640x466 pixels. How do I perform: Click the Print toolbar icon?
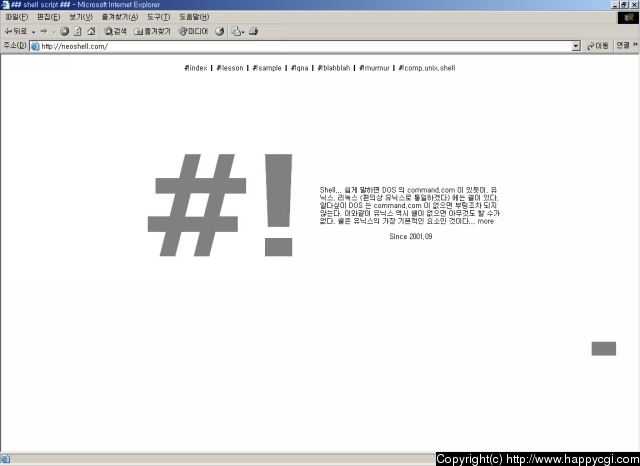pyautogui.click(x=254, y=31)
